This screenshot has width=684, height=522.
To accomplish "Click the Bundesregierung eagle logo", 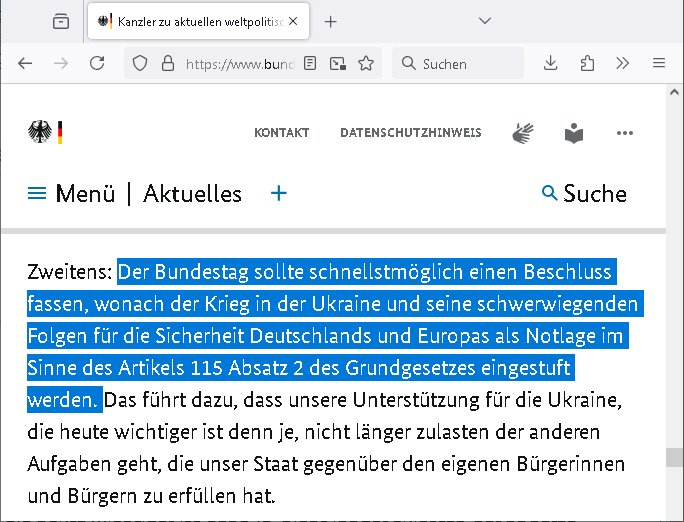I will [x=45, y=133].
